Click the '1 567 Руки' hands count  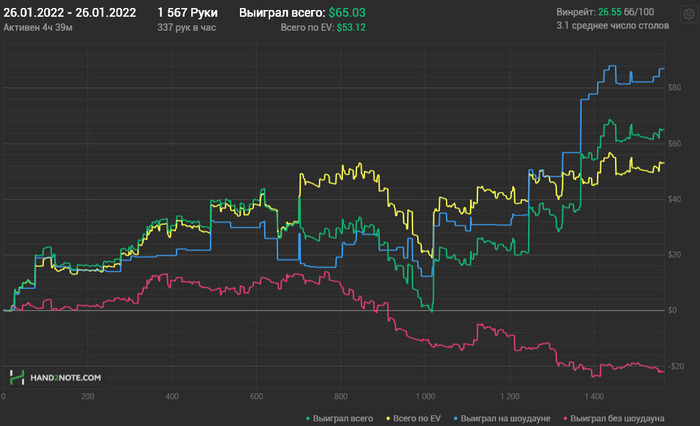click(188, 13)
